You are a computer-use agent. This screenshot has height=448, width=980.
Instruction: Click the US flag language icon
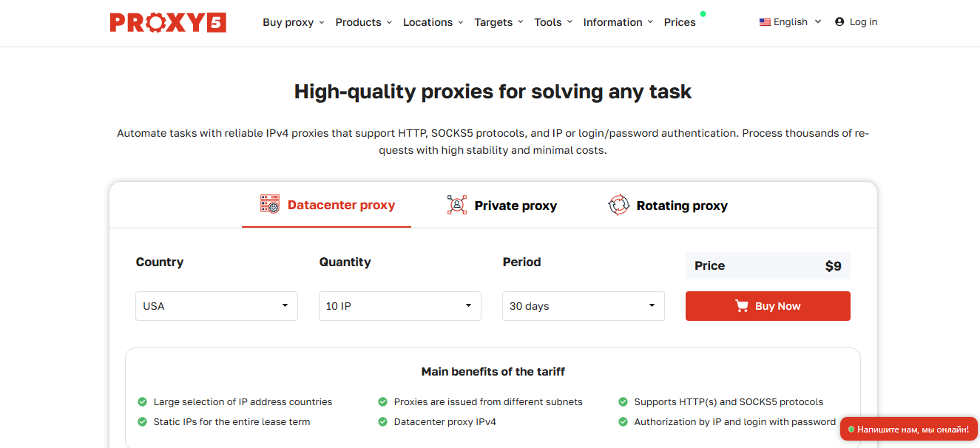pos(765,22)
